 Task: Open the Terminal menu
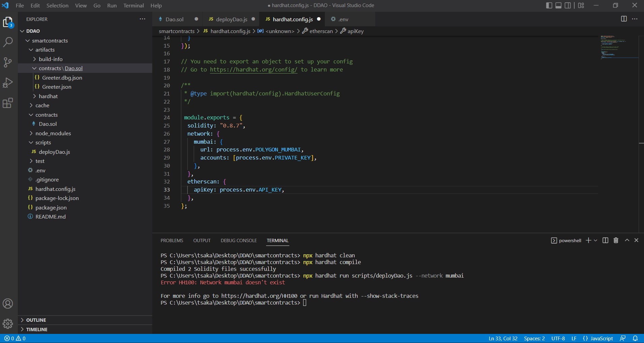pos(133,5)
